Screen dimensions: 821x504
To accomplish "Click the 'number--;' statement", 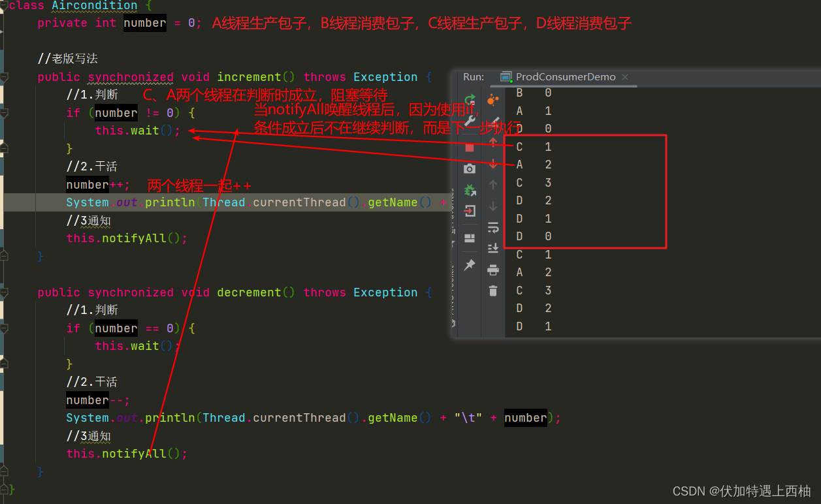I will click(99, 400).
